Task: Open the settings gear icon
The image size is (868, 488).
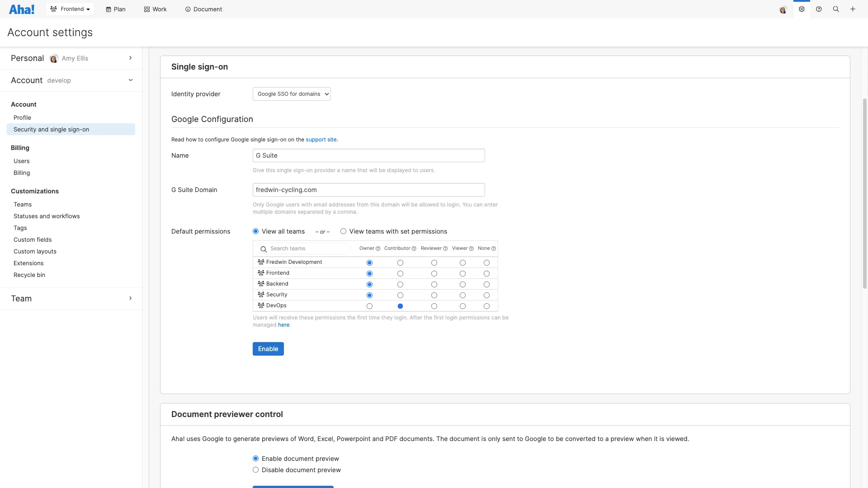Action: point(802,9)
